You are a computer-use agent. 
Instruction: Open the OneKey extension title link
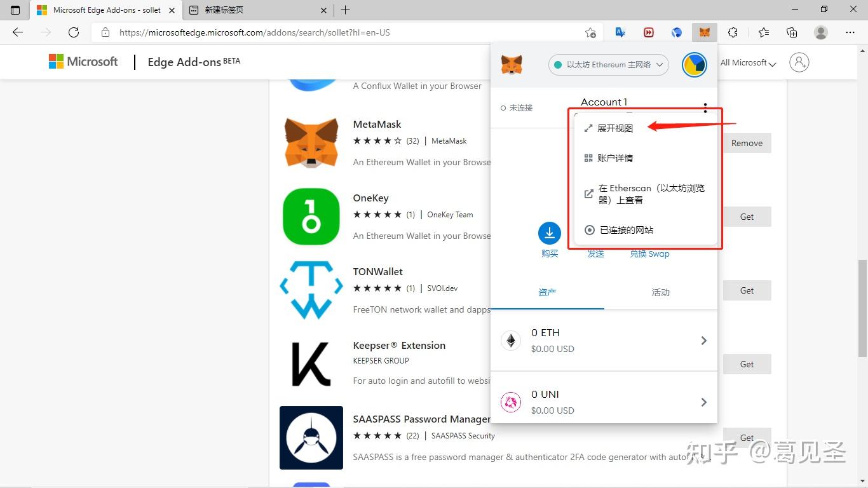[370, 198]
